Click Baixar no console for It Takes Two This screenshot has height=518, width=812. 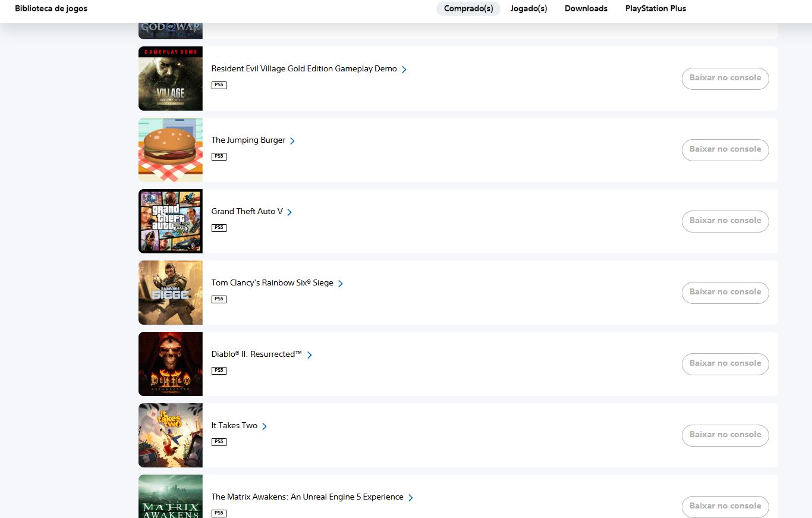click(x=725, y=435)
